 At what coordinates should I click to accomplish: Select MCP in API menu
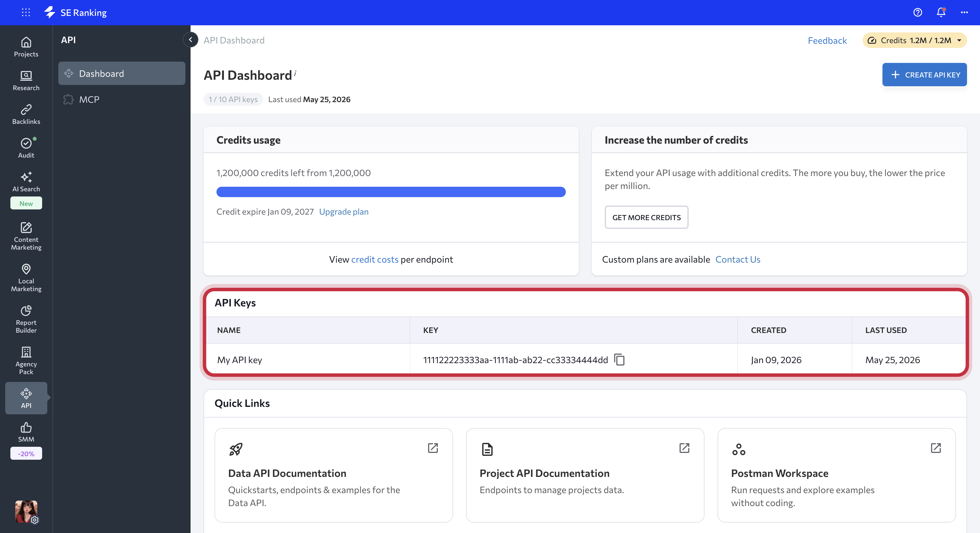[x=121, y=99]
